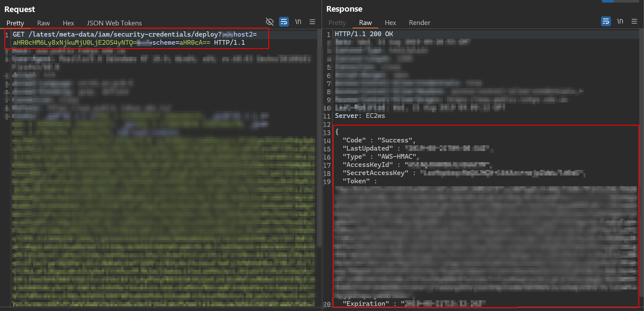This screenshot has height=311, width=644.
Task: Open Request panel hamburger options menu
Action: tap(313, 22)
